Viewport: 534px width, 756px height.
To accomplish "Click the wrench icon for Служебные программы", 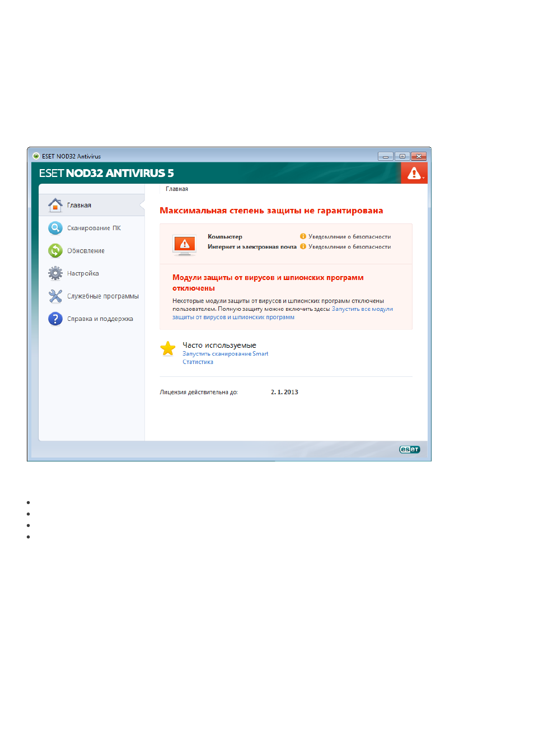I will coord(55,296).
